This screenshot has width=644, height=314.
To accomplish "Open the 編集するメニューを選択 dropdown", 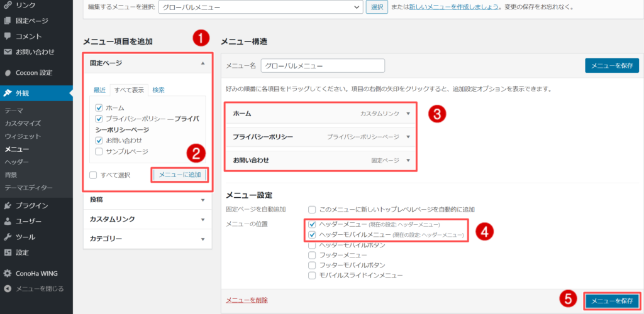I will (261, 7).
